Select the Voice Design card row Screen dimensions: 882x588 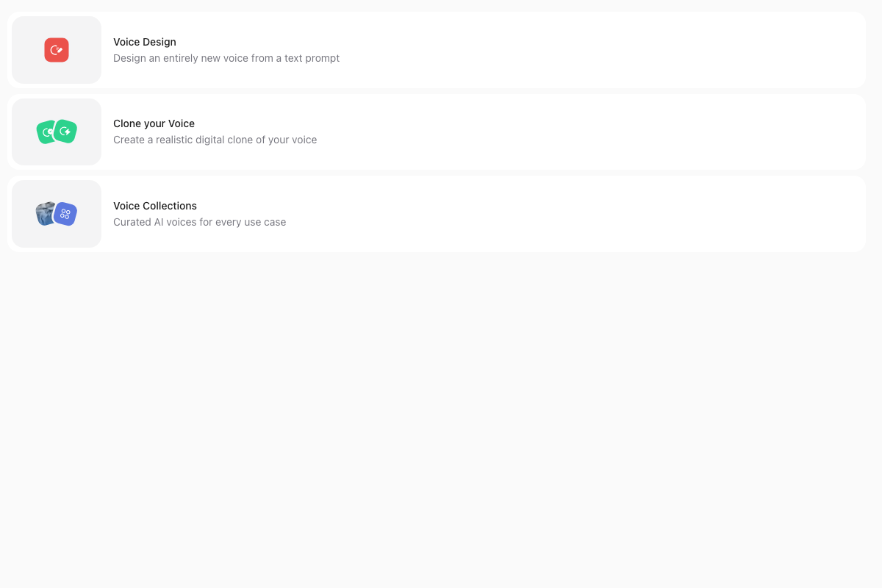[437, 50]
